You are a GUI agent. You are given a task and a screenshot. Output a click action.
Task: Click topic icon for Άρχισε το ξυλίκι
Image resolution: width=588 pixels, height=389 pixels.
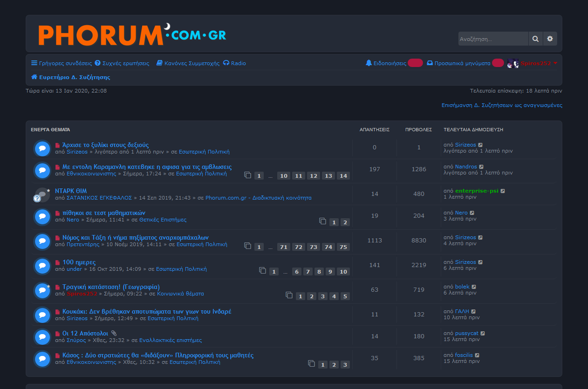pos(42,148)
